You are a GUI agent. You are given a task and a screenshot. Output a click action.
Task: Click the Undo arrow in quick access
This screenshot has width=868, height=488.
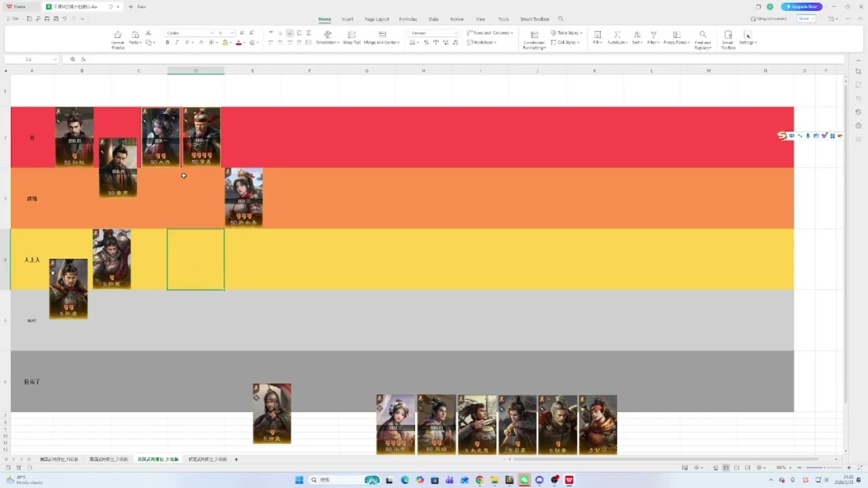pyautogui.click(x=64, y=19)
